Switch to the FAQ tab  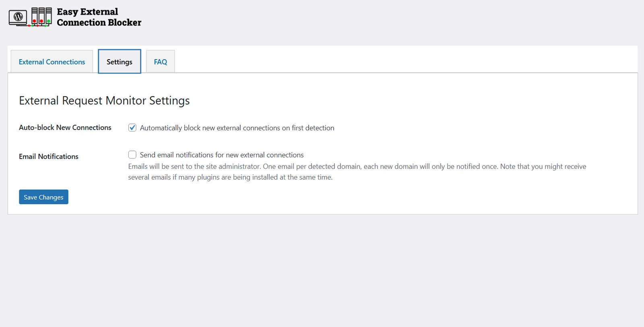click(x=160, y=62)
